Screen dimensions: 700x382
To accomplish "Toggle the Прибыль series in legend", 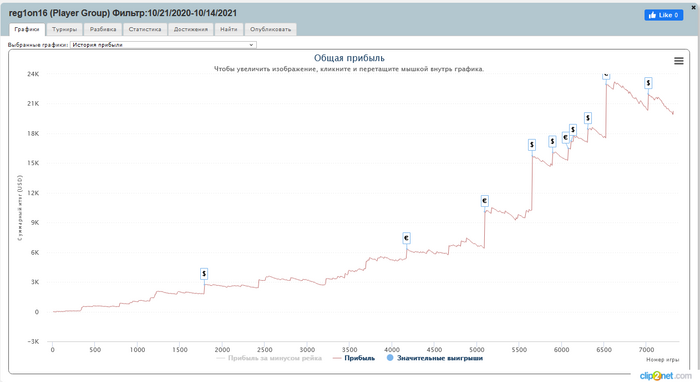I will 354,358.
